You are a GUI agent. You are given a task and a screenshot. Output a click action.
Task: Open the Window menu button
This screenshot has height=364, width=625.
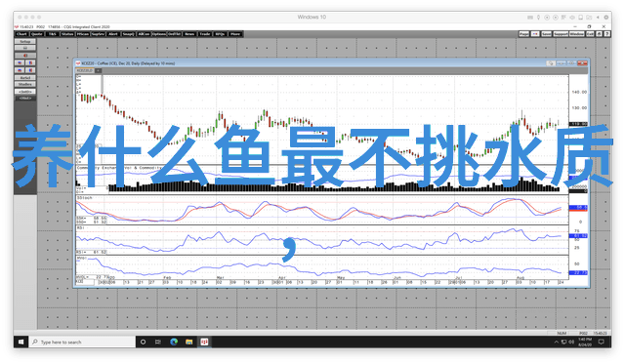pos(576,34)
